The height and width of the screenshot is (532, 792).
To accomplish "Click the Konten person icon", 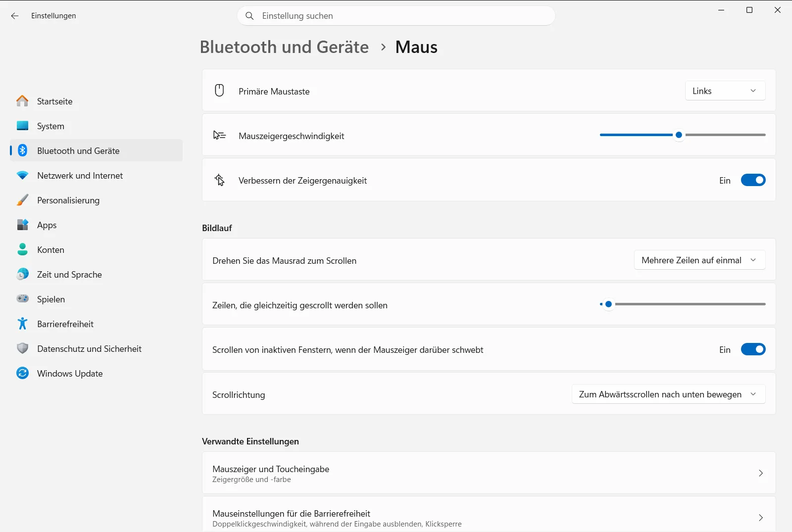I will [x=22, y=249].
